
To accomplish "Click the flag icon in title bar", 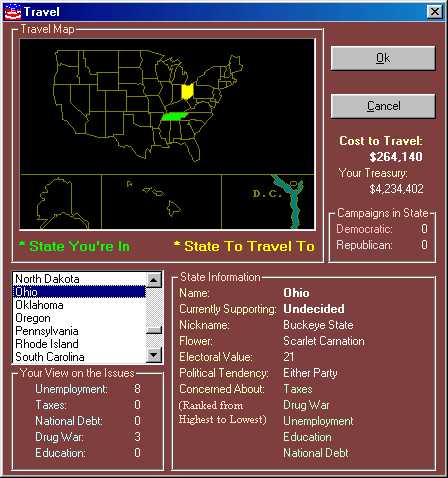I will [13, 12].
